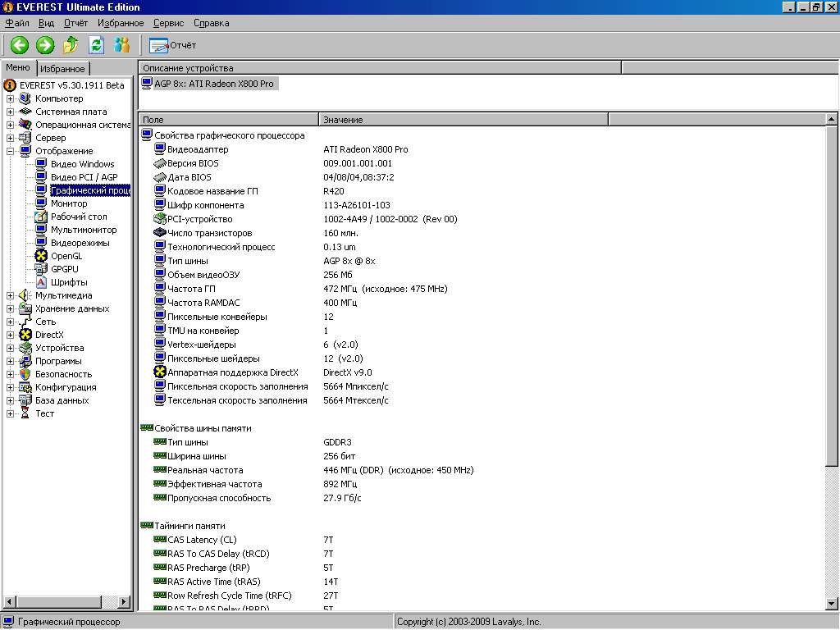
Task: Click the Значение column header
Action: pos(463,120)
